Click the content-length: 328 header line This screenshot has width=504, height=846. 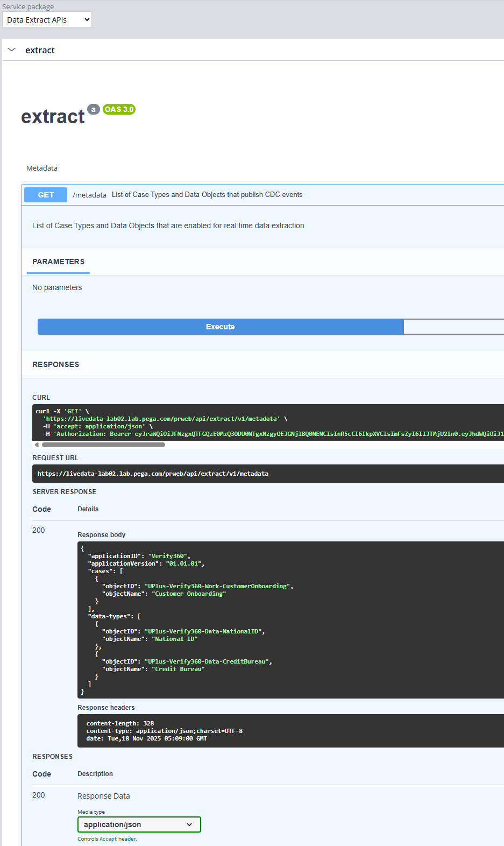pos(120,723)
